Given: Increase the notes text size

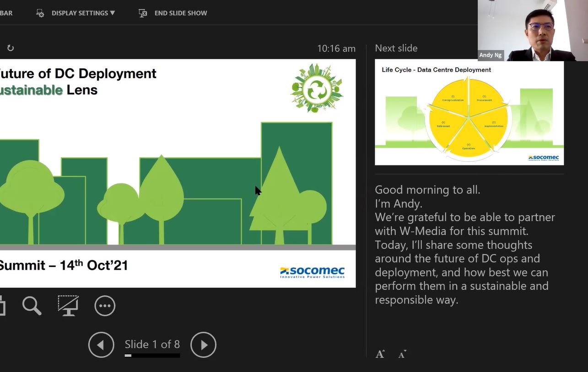Looking at the screenshot, I should [x=380, y=354].
